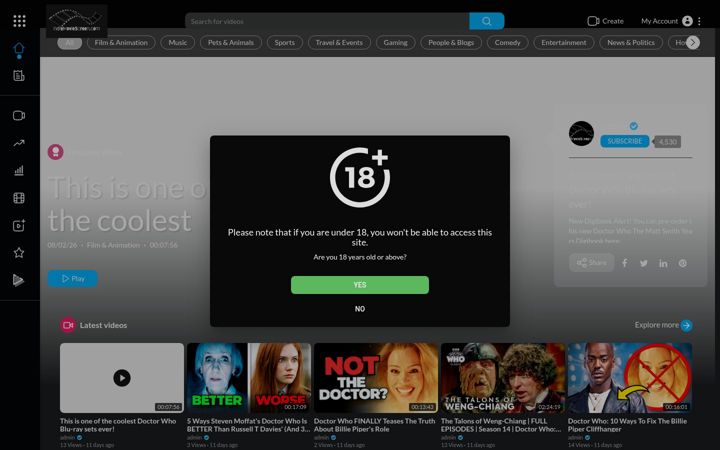Open title 'Doctor Who: 10 Ways To Fix The Billie Piper Cliffhanger'

(x=627, y=425)
